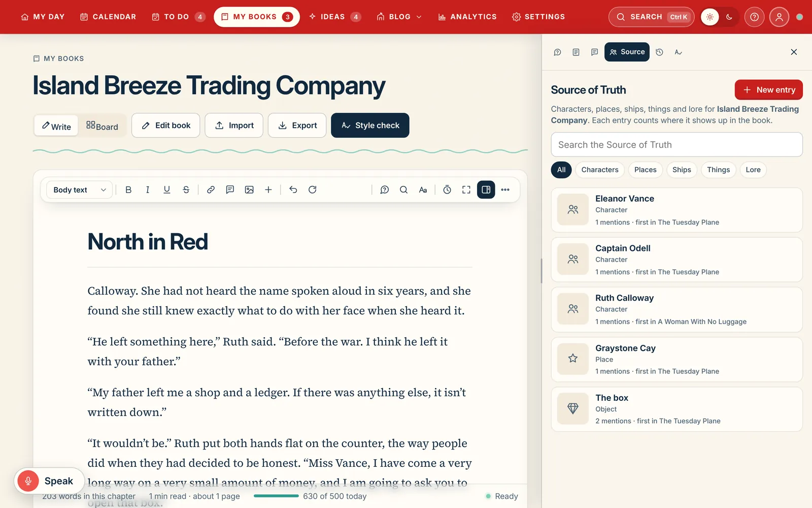Toggle the side panel button
This screenshot has height=508, width=812.
pos(486,189)
